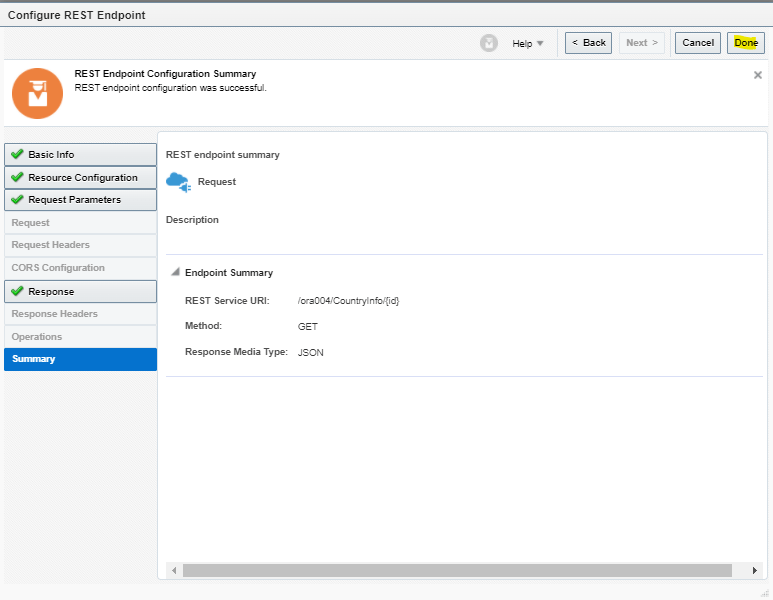Click the green checkmark beside Response
773x600 pixels.
tap(17, 292)
